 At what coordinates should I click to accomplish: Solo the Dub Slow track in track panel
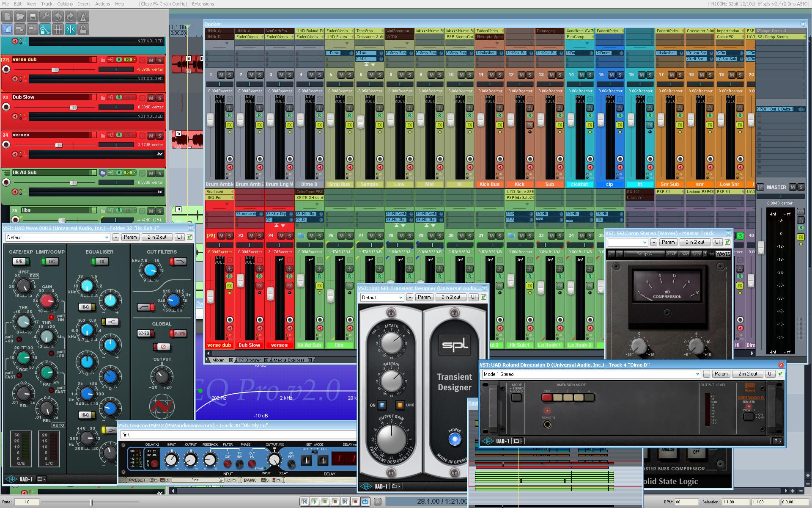(159, 98)
